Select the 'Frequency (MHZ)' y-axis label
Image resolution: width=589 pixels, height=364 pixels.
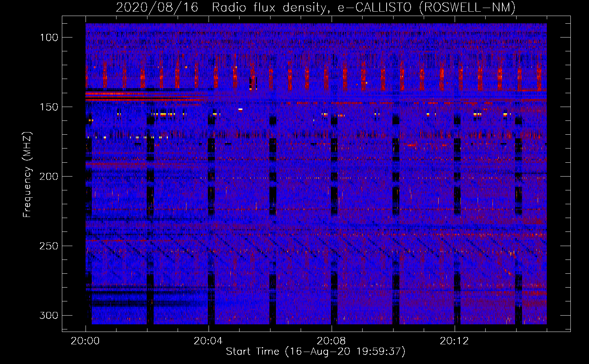[x=27, y=174]
